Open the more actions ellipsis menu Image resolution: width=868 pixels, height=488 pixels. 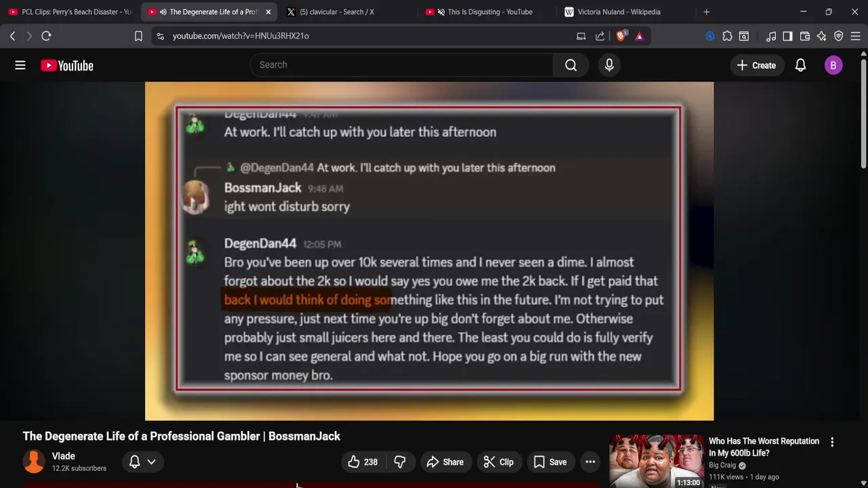(590, 462)
